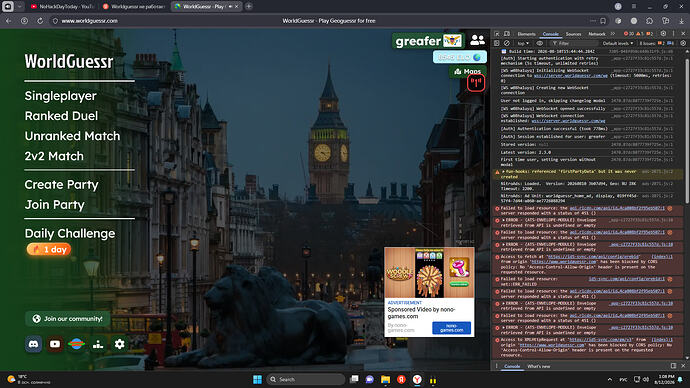Click the Woodle game ad thumbnail
This screenshot has height=388, width=690.
pos(400,273)
